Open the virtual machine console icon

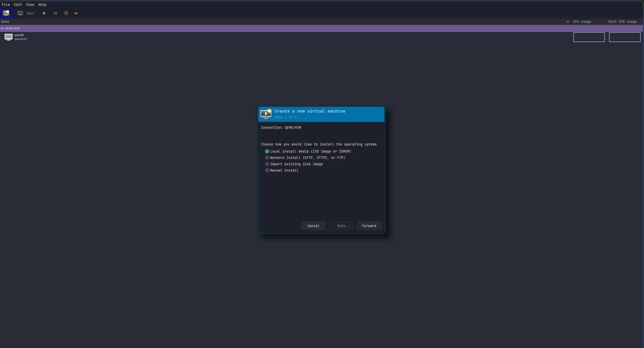[19, 13]
